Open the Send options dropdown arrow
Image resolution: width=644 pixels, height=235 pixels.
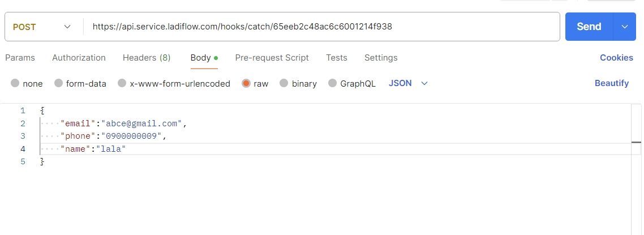(625, 27)
